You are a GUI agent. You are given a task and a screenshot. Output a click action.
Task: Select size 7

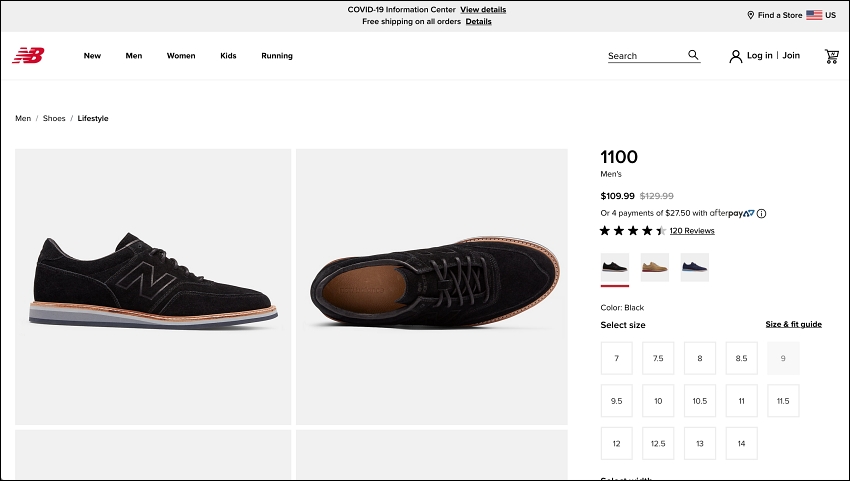(616, 358)
